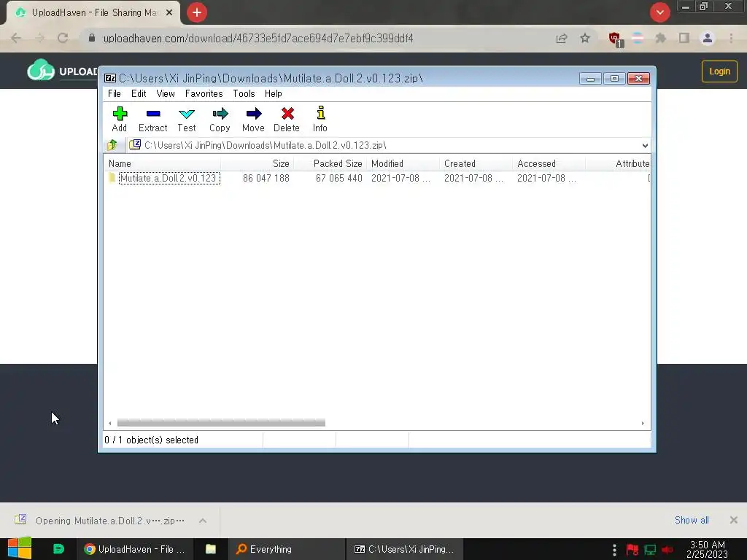Click the packed size 67 065 440
This screenshot has height=560, width=747.
coord(338,178)
